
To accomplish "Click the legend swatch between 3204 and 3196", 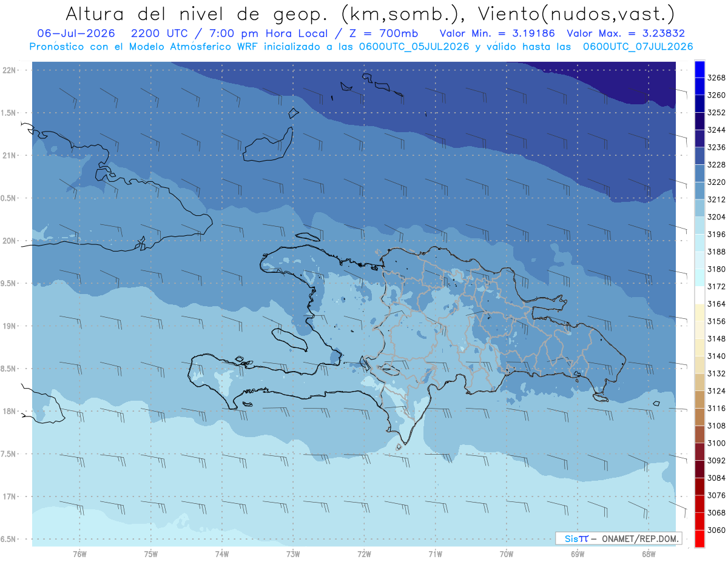I will [x=699, y=226].
